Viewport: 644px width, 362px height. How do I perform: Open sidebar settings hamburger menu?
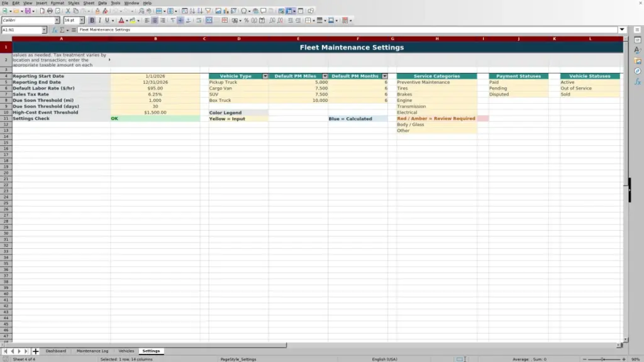(638, 30)
